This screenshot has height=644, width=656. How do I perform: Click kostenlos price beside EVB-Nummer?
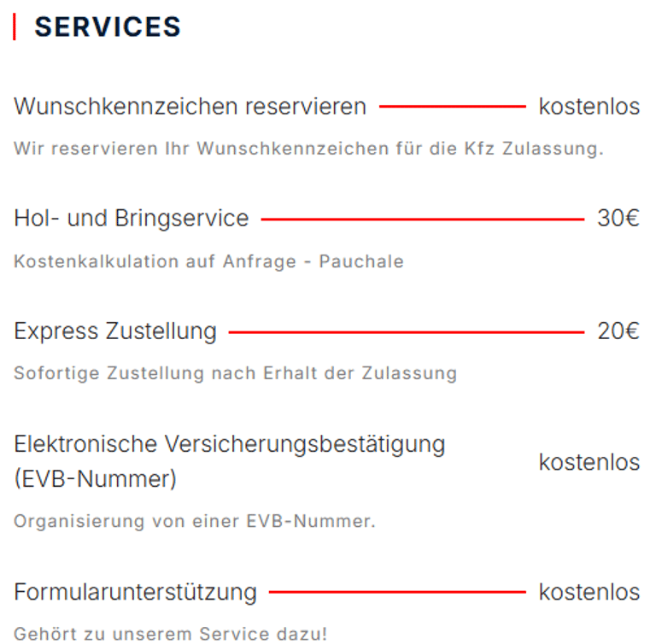click(x=589, y=462)
